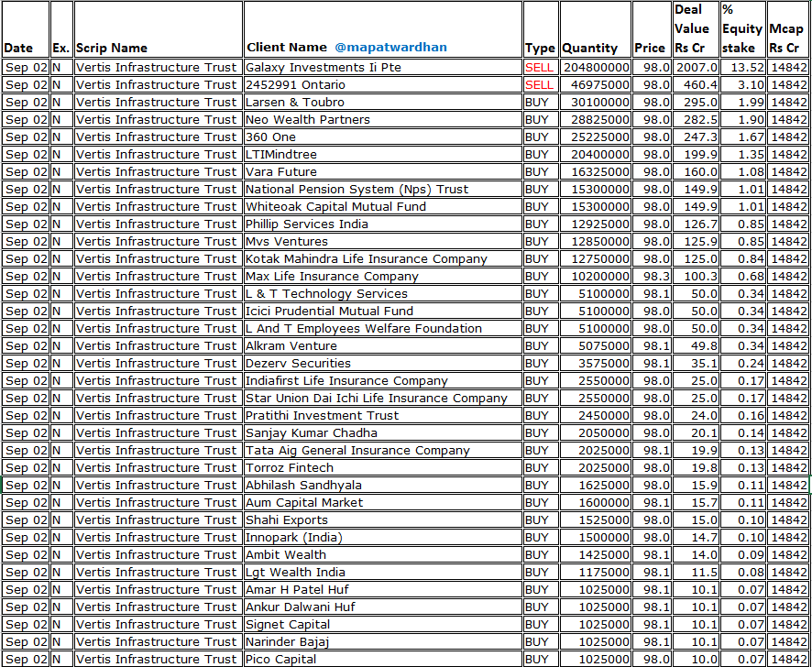Select the 'Scrip Name' header cell
812x667 pixels.
(159, 29)
